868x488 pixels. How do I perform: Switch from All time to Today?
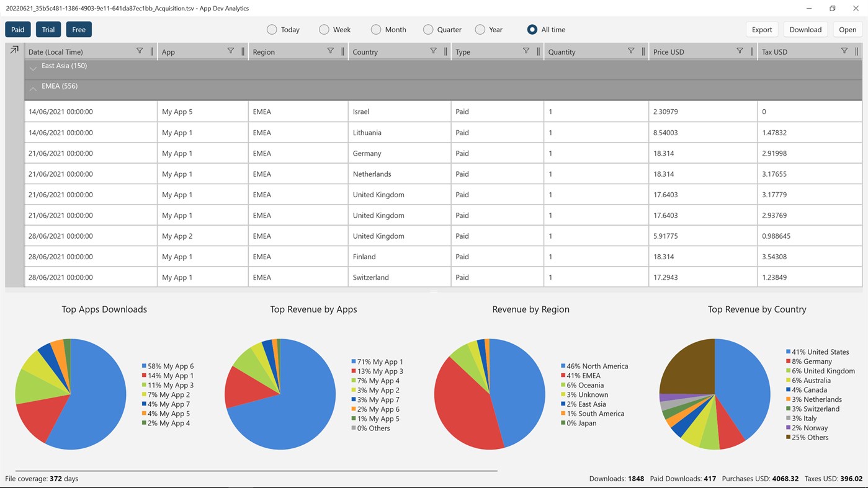[x=271, y=29]
